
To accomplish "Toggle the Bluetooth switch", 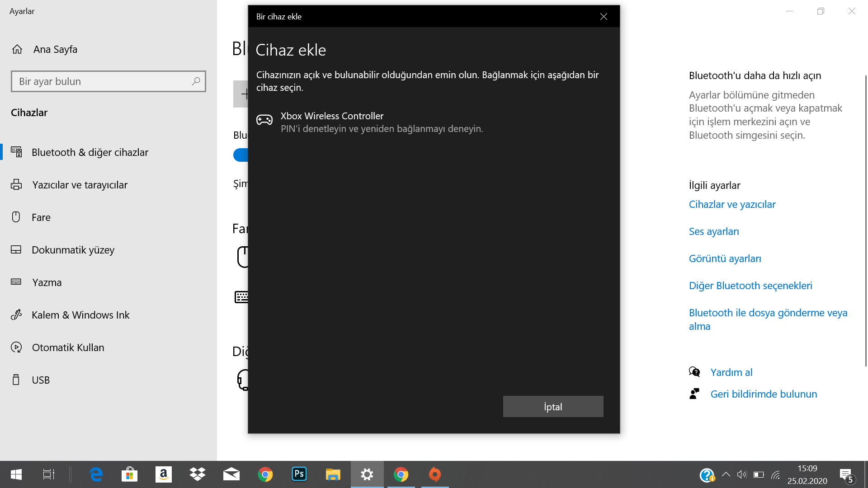I will tap(241, 155).
